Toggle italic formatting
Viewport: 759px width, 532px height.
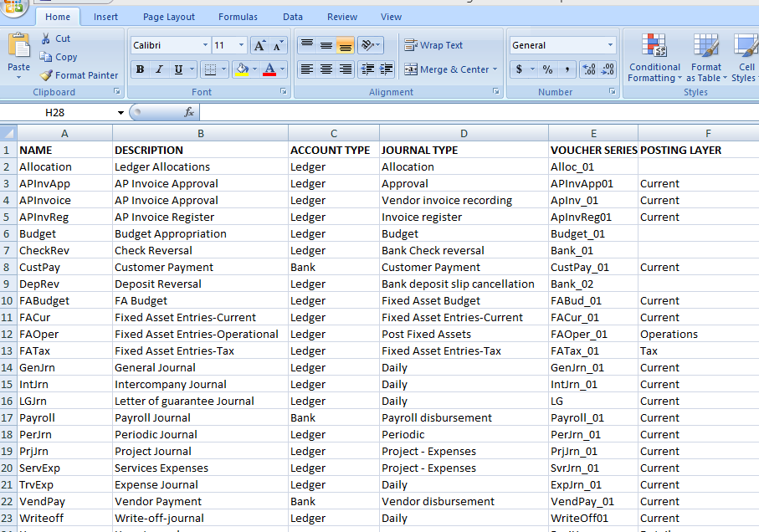157,69
